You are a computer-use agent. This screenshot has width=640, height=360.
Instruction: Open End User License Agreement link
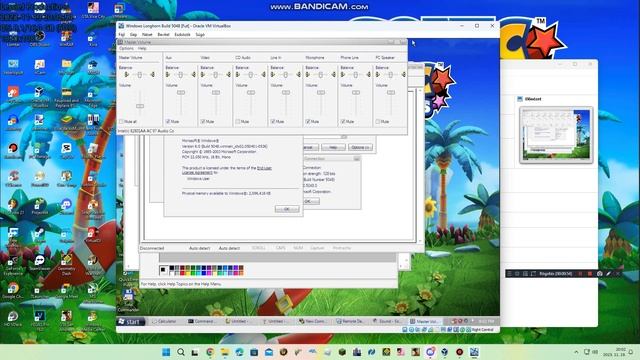[227, 170]
